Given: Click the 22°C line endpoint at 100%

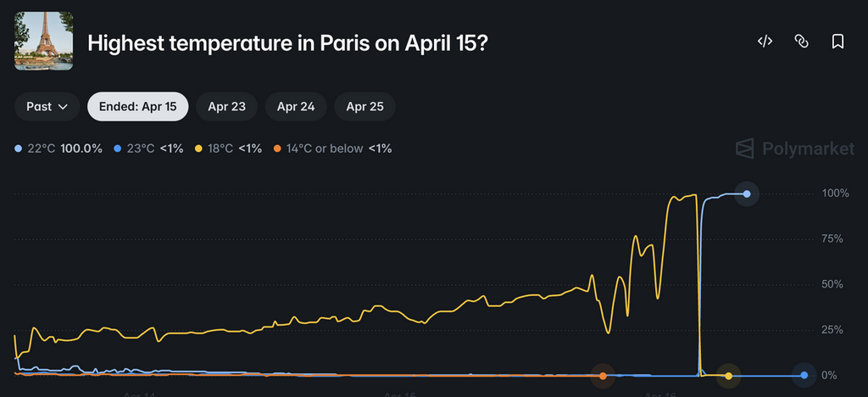Looking at the screenshot, I should [747, 194].
